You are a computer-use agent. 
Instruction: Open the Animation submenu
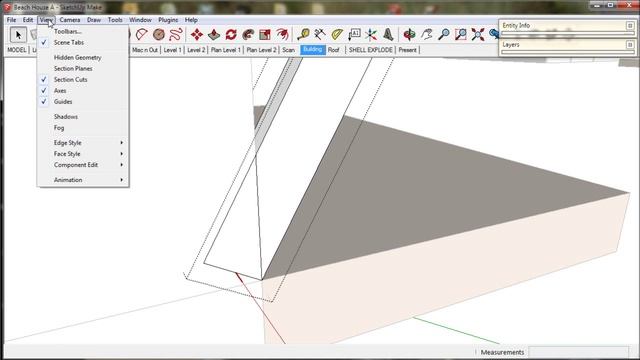[83, 180]
